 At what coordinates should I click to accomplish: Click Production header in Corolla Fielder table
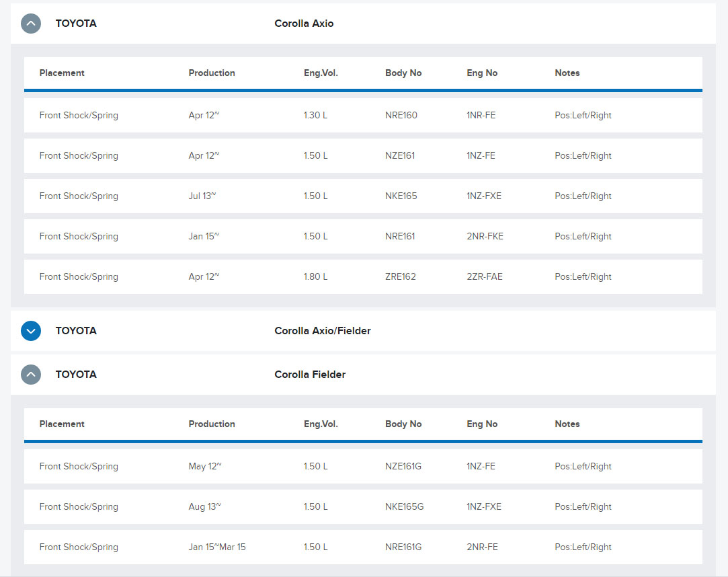212,424
